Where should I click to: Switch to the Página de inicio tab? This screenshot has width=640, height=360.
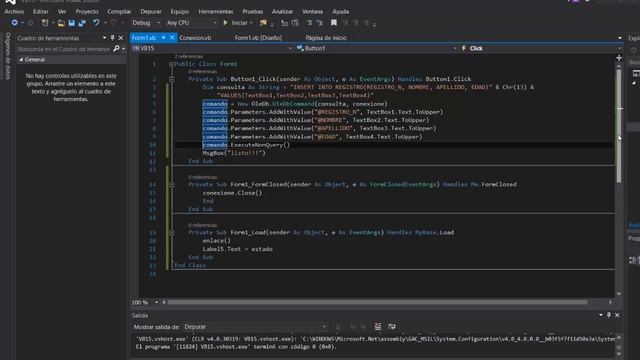pos(326,38)
